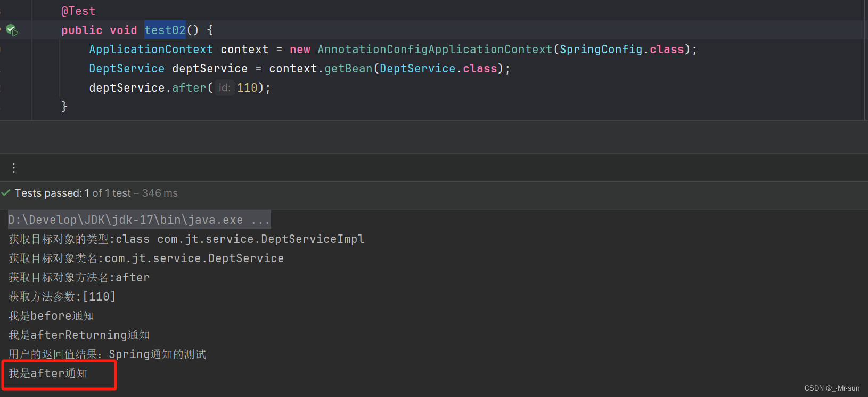
Task: Click DeptService.class argument in getBean
Action: pyautogui.click(x=438, y=69)
